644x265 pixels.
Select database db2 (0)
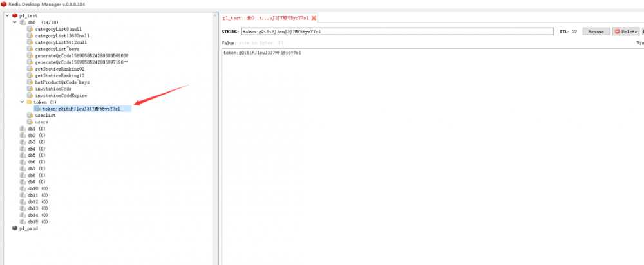click(x=36, y=135)
